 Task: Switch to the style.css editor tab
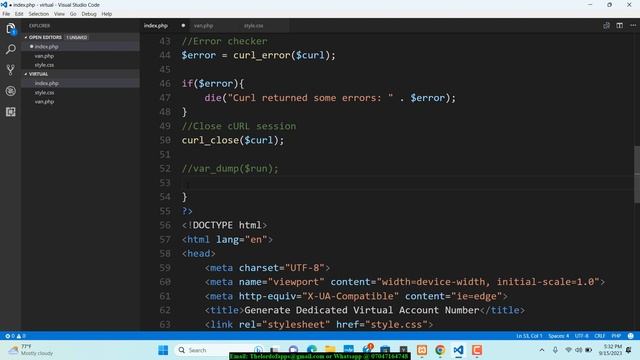pos(253,25)
